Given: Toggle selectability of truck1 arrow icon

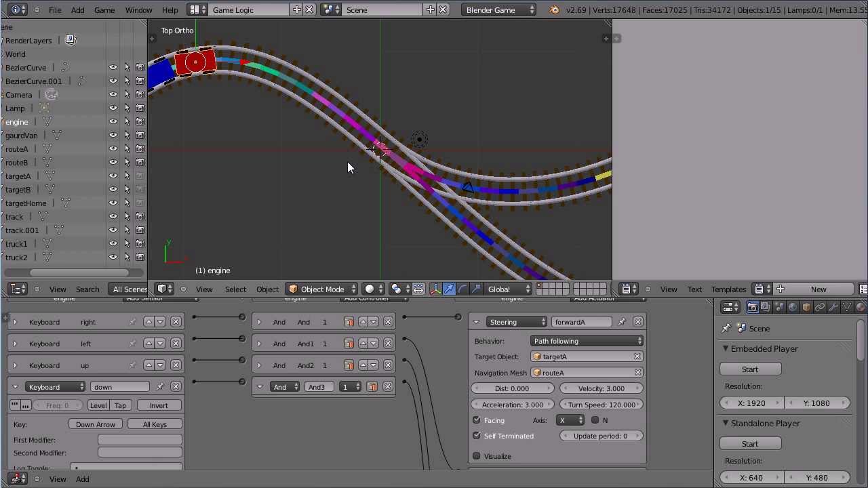Looking at the screenshot, I should [x=127, y=244].
